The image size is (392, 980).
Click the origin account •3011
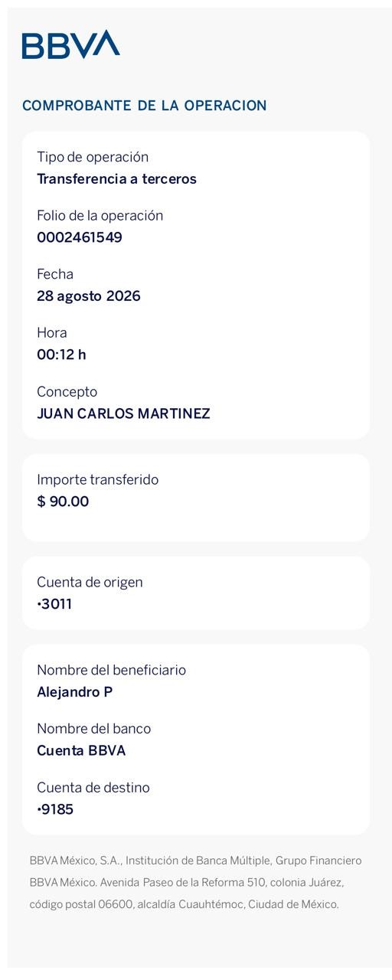54,604
